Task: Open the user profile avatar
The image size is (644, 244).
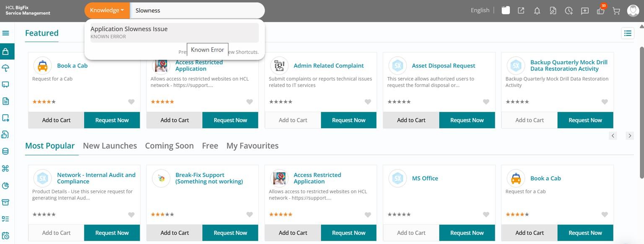Action: pos(633,10)
